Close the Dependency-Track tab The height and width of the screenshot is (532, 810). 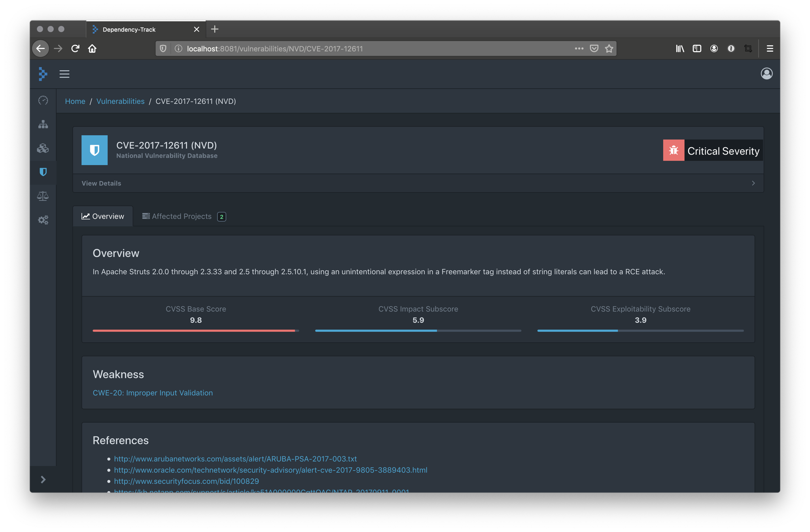pos(197,29)
